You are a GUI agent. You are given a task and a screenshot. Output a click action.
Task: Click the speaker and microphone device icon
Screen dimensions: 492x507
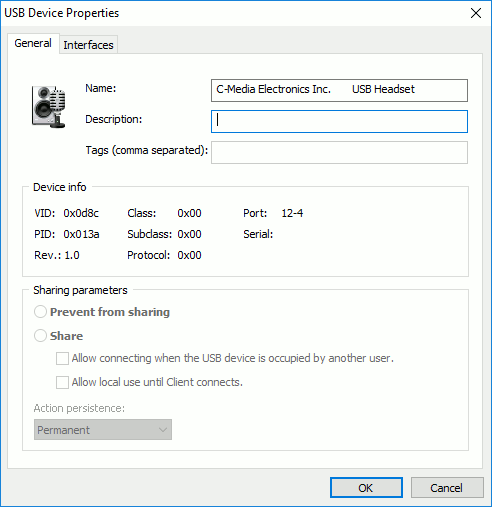click(49, 107)
